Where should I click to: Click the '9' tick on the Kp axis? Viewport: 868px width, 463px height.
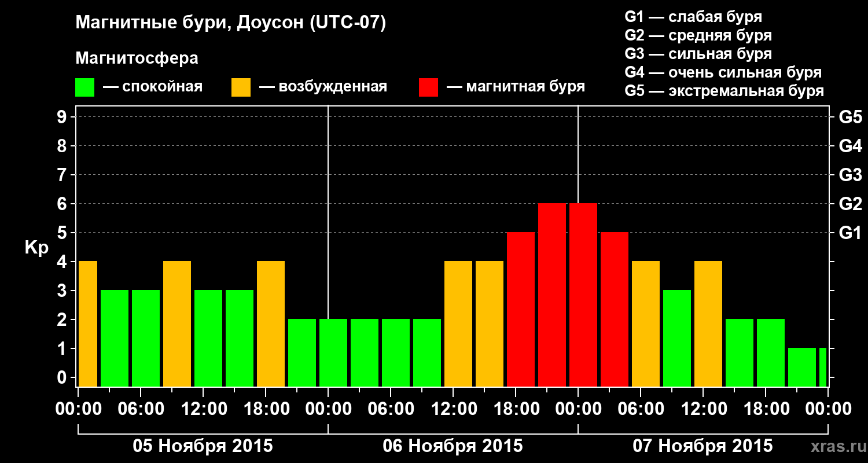[x=63, y=117]
